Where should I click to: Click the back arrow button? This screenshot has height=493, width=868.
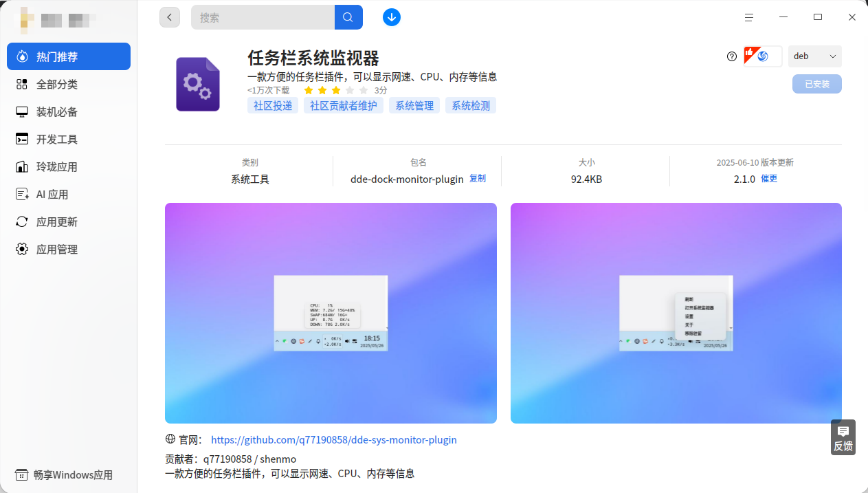(170, 17)
